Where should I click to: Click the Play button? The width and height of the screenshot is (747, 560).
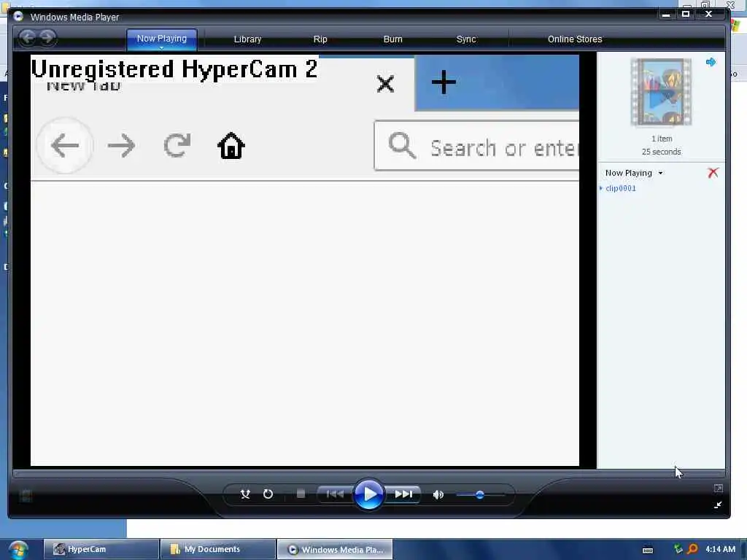pos(368,494)
